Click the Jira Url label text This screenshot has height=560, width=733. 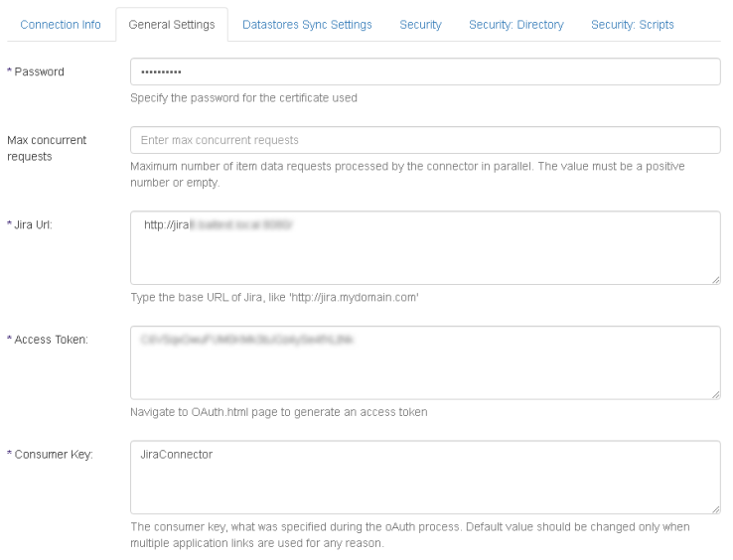point(36,225)
